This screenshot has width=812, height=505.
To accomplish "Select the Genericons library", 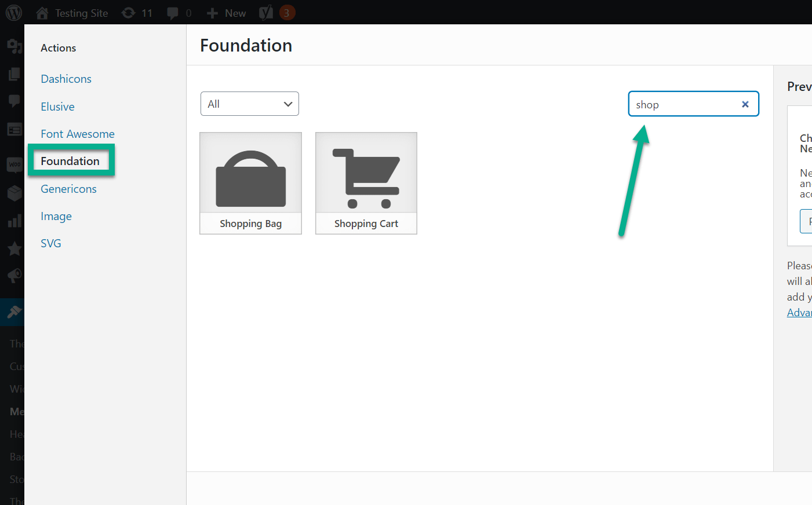I will [x=68, y=189].
